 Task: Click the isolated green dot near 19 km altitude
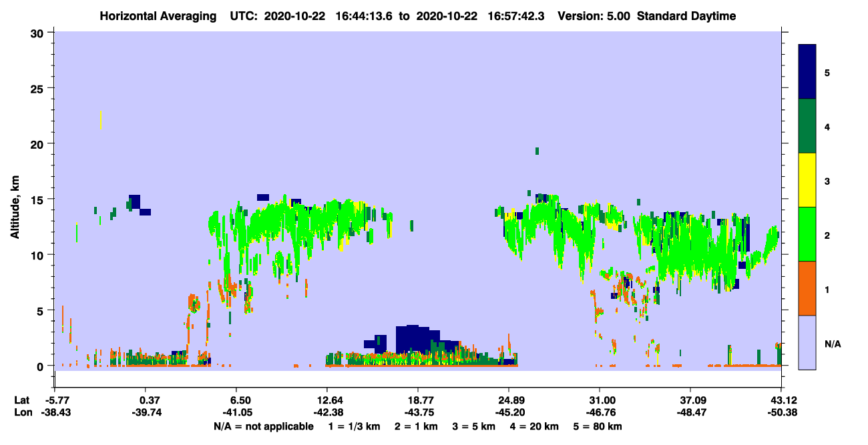[537, 151]
